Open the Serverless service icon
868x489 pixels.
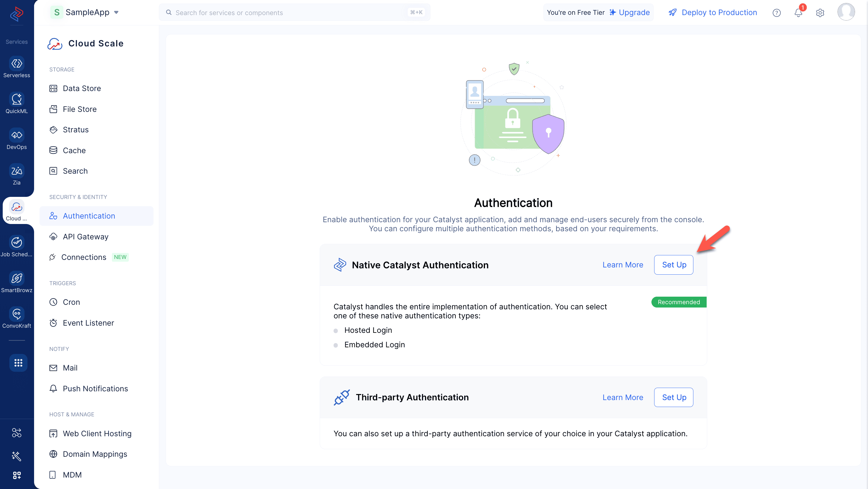click(x=17, y=67)
